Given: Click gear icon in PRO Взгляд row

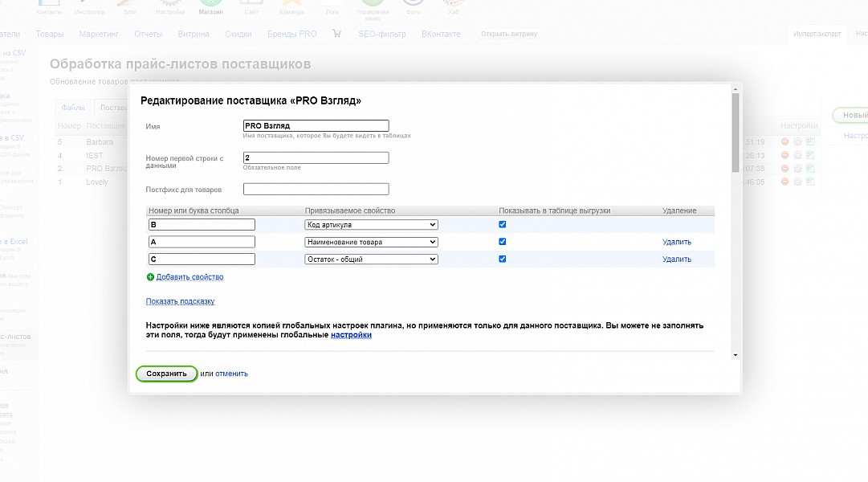Looking at the screenshot, I should 797,169.
